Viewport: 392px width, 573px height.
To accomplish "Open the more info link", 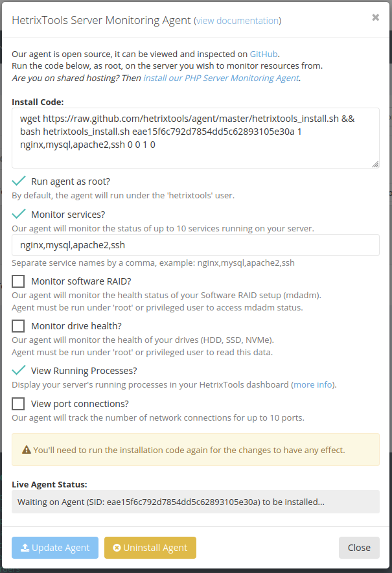I will (313, 385).
